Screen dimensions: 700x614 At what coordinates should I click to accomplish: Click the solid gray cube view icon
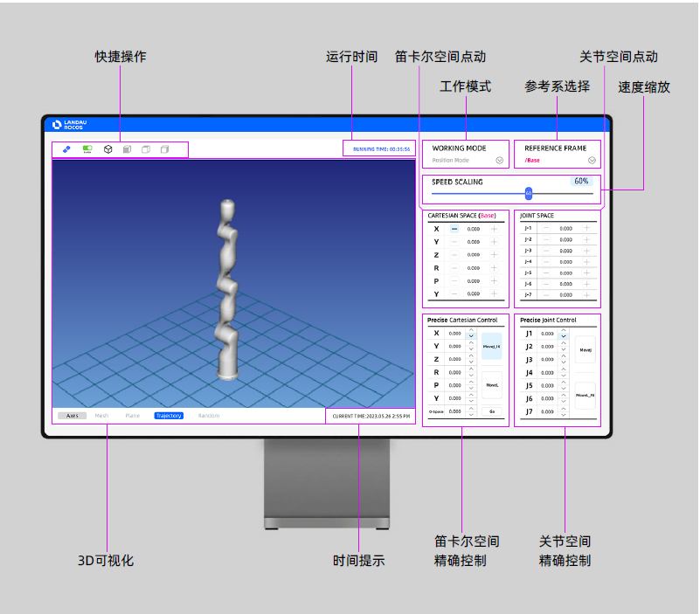tap(127, 149)
